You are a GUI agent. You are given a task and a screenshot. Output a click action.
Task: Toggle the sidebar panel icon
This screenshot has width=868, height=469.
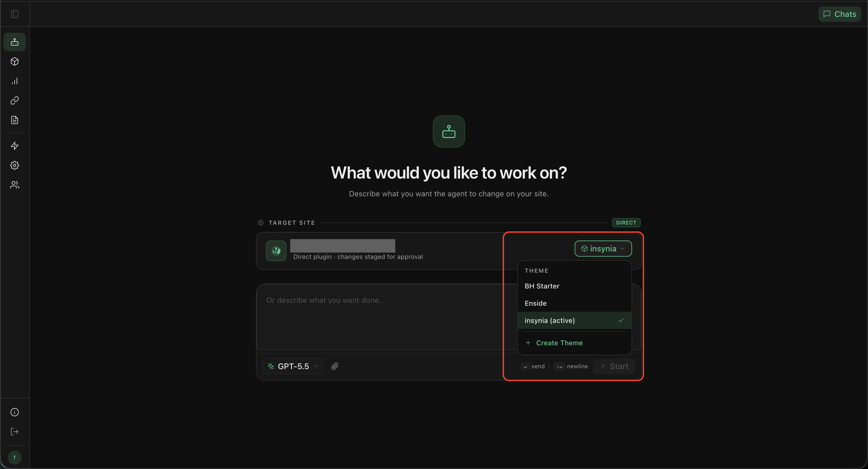point(14,14)
